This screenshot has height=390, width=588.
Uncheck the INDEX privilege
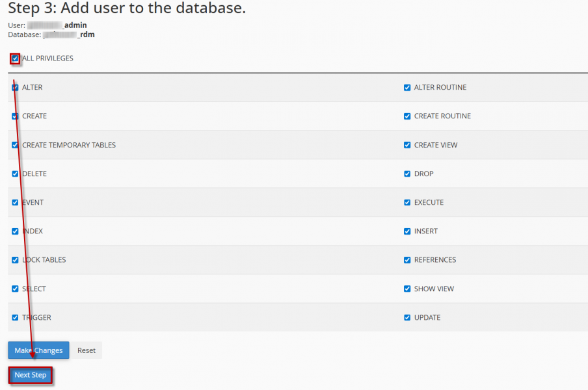click(x=15, y=231)
